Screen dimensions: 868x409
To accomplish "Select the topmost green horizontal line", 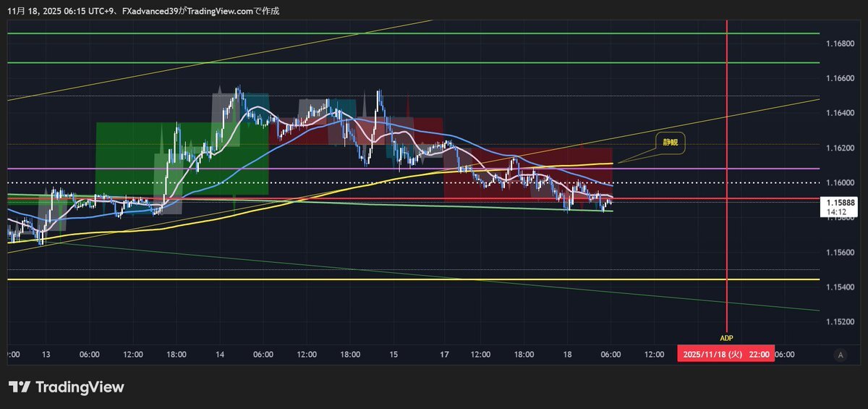I will coord(412,33).
